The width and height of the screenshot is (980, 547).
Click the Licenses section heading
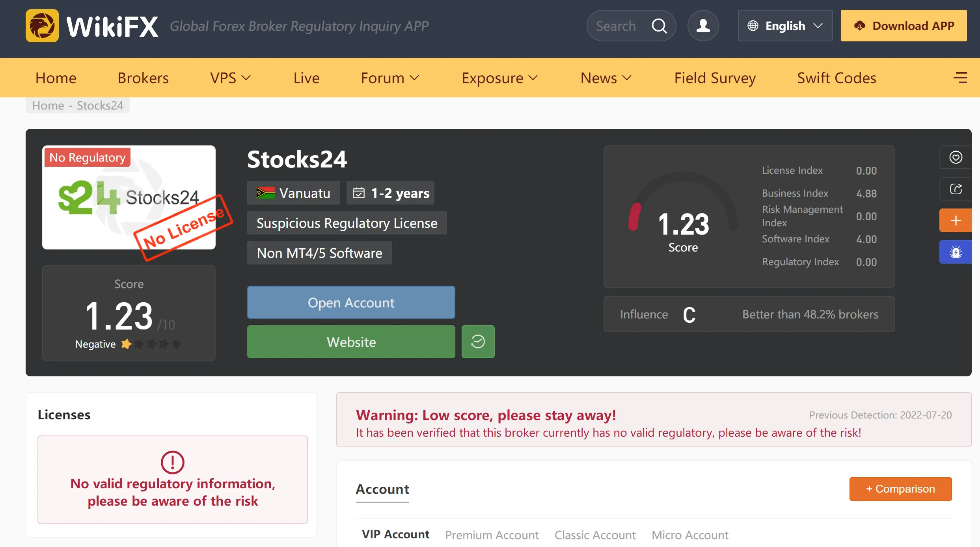click(64, 415)
